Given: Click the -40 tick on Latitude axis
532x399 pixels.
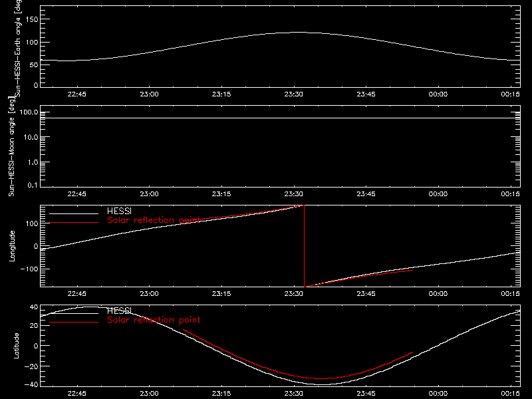Looking at the screenshot, I should [31, 384].
